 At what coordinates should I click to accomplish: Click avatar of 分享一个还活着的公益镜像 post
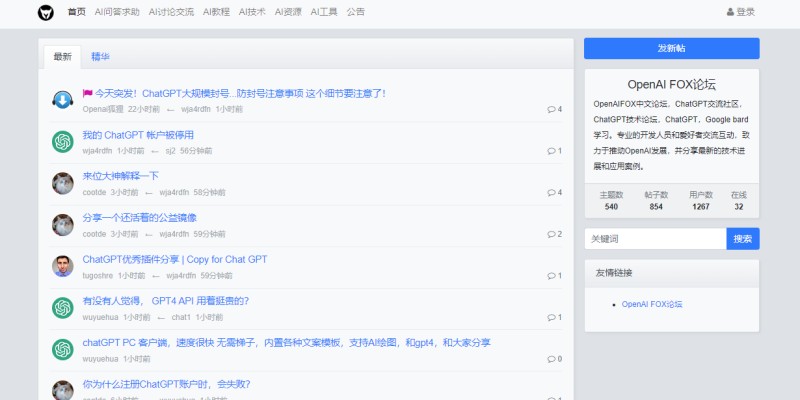(63, 224)
